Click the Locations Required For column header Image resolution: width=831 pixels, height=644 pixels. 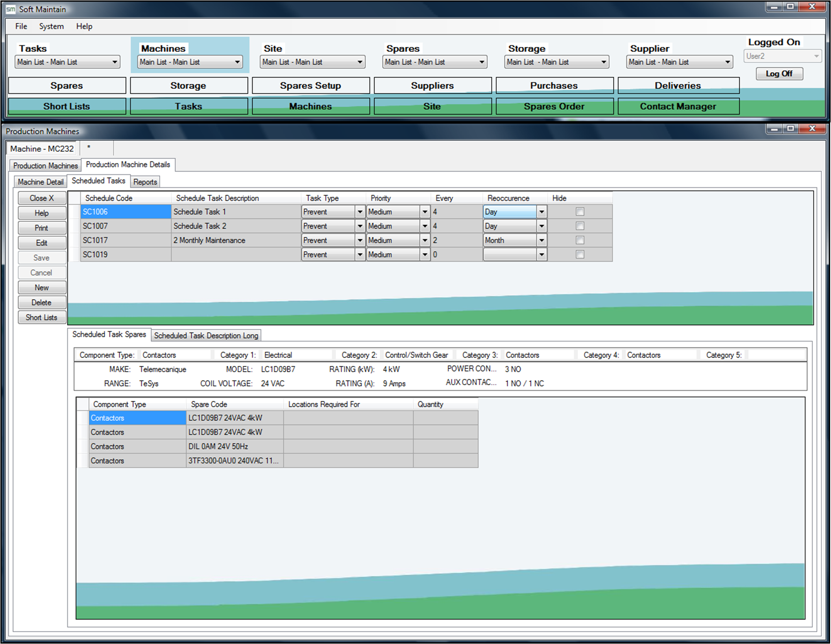(x=348, y=404)
